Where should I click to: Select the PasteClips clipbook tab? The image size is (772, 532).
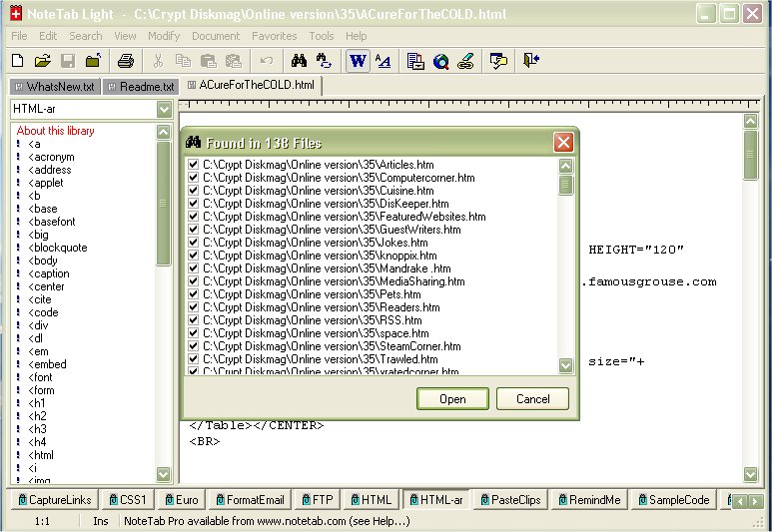click(510, 500)
